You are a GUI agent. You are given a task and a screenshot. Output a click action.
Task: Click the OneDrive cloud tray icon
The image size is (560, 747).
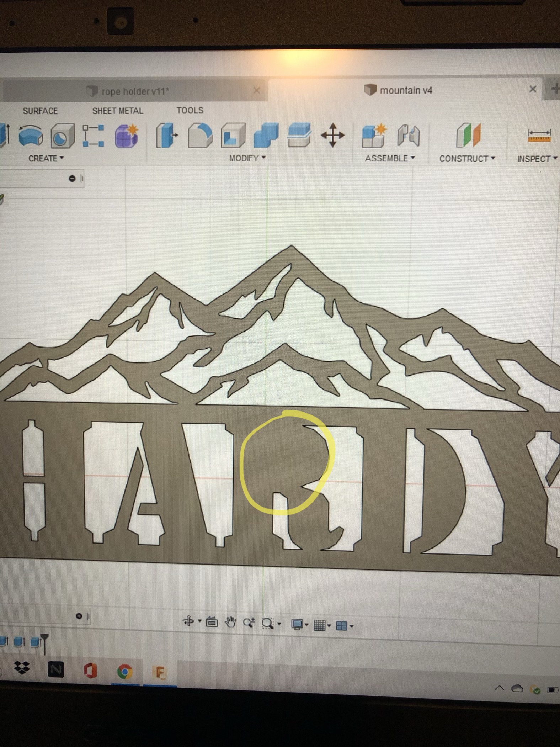(x=517, y=689)
